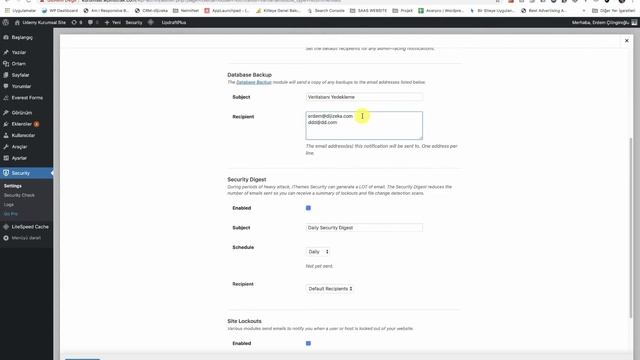Viewport: 640px width, 360px height.
Task: Click the home icon beside Udemy Kurumsal Site
Action: pyautogui.click(x=17, y=22)
